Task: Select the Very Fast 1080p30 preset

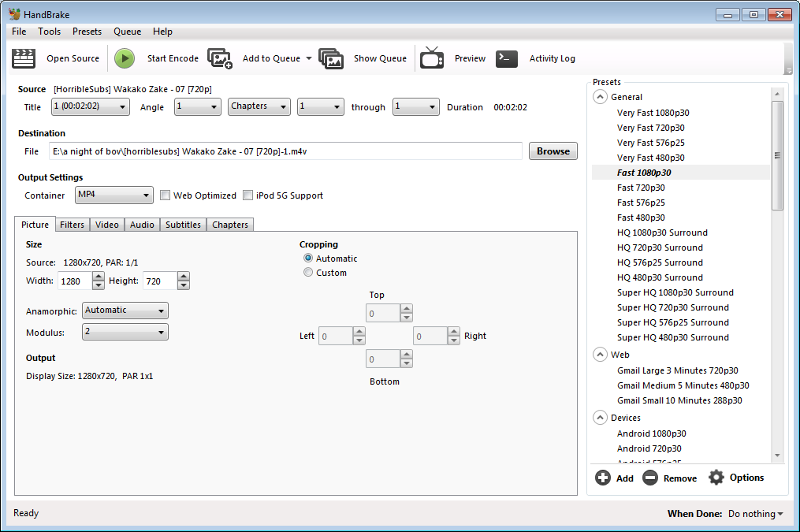Action: [x=653, y=113]
